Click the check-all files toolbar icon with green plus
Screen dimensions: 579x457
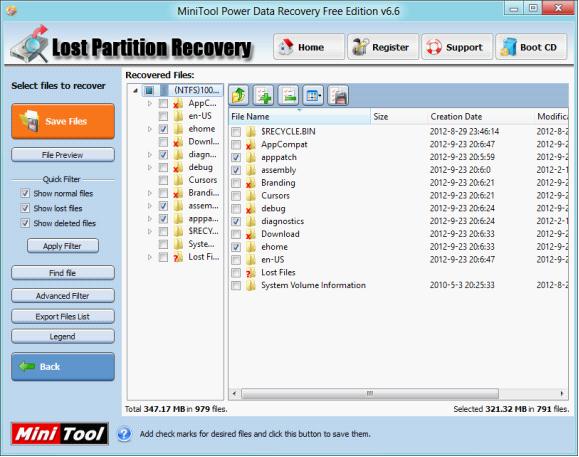(264, 96)
